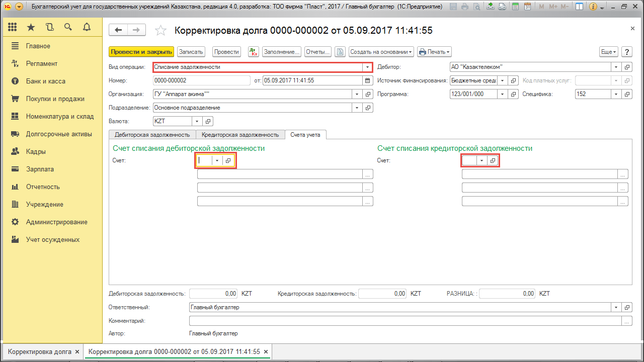Open the Создать на основании menu
The width and height of the screenshot is (644, 362).
381,52
